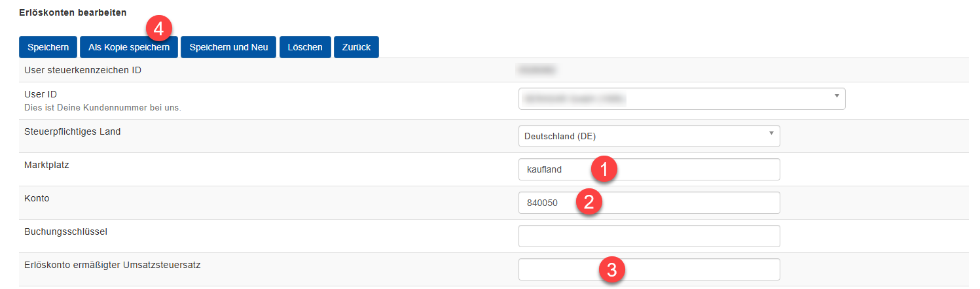Click the red number 4 marker
The height and width of the screenshot is (289, 980).
158,29
